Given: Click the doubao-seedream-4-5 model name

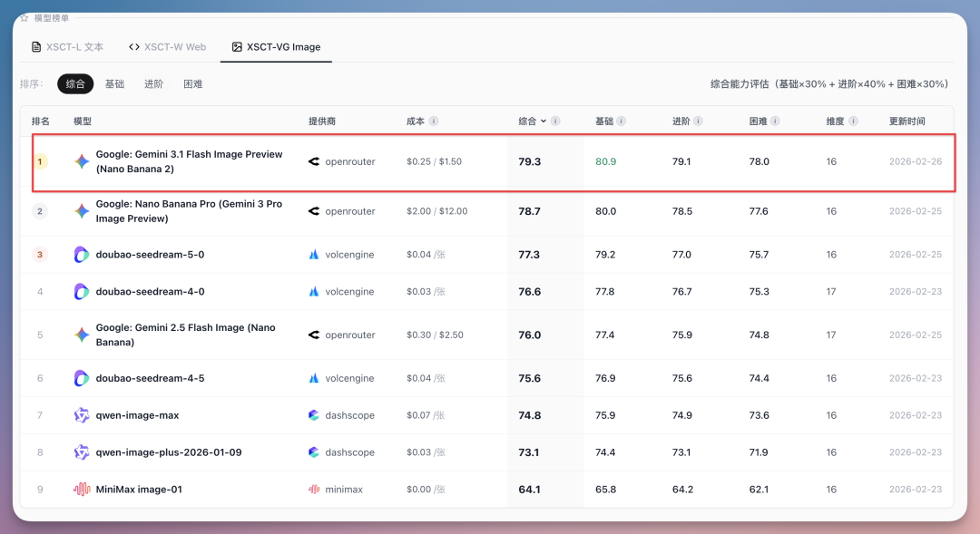Looking at the screenshot, I should [150, 378].
